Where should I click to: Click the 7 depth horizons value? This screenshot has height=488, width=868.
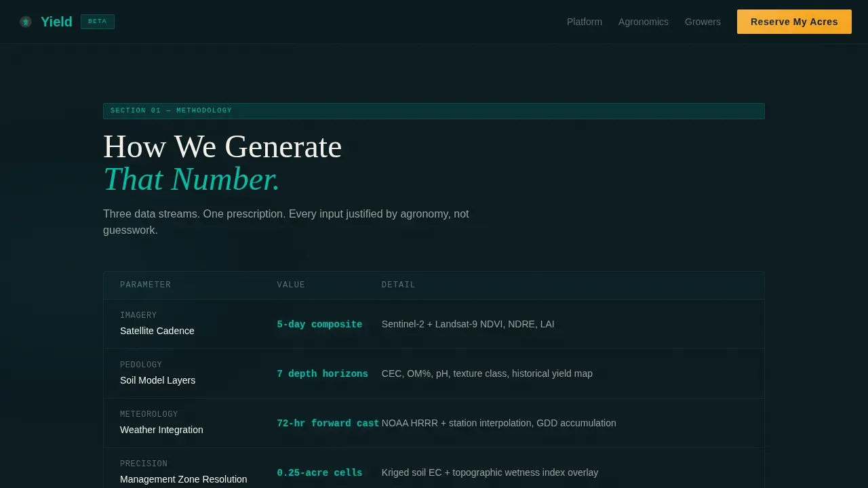[x=322, y=374]
